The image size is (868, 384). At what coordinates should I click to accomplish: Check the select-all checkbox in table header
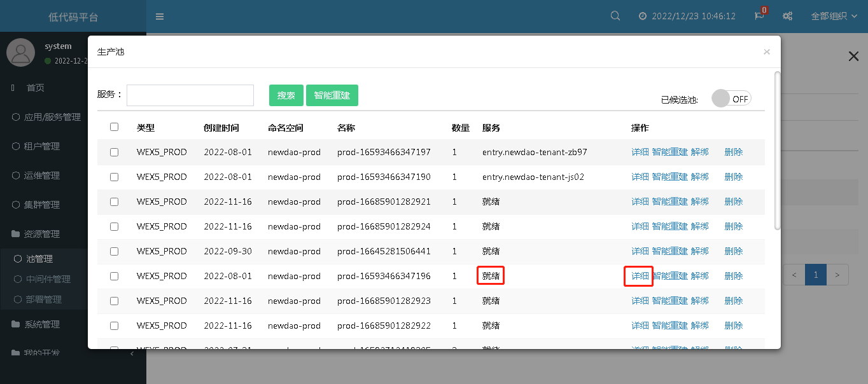115,127
